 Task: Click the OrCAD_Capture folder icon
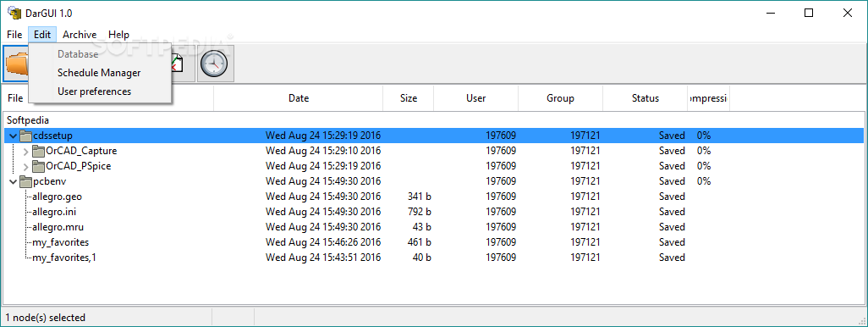point(38,151)
